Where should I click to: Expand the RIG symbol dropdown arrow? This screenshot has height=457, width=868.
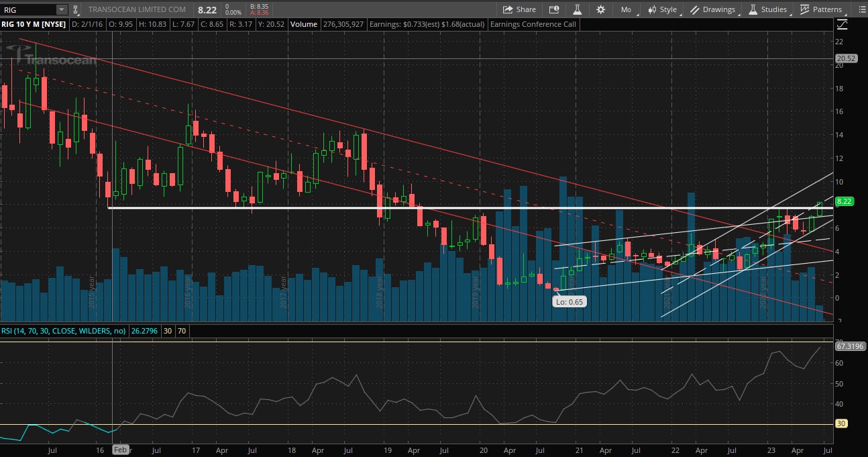(62, 9)
